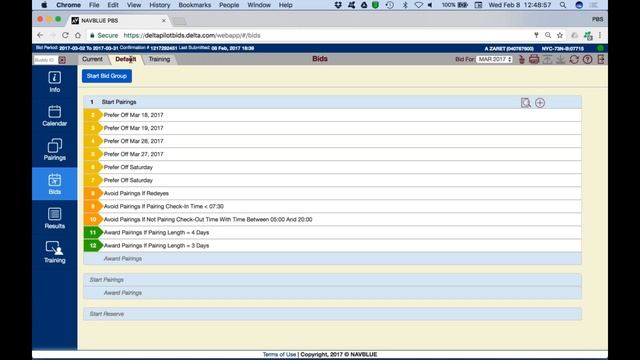
Task: Click the greyed upload bids icon
Action: coord(547,60)
